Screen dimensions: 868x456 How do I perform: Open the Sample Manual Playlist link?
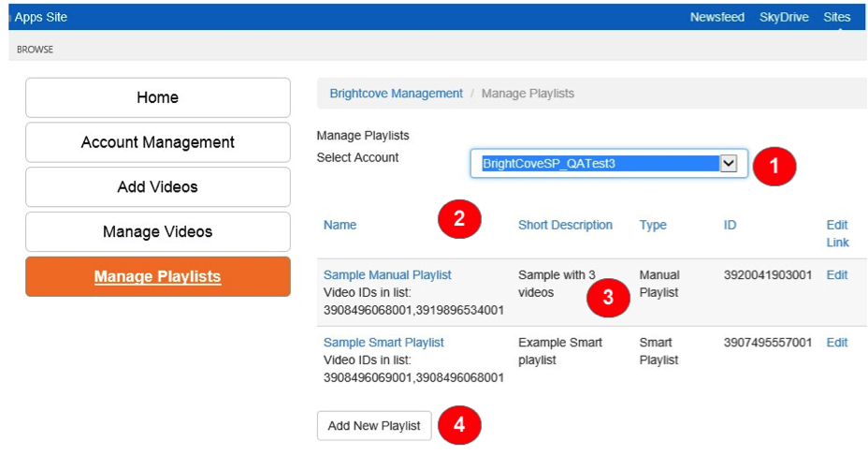(387, 275)
